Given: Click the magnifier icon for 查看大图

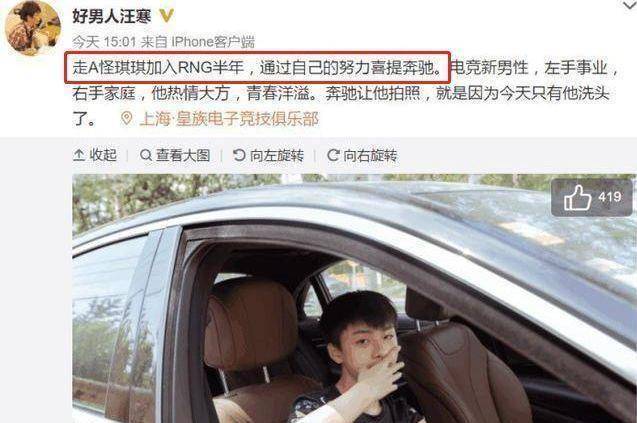Looking at the screenshot, I should 146,155.
